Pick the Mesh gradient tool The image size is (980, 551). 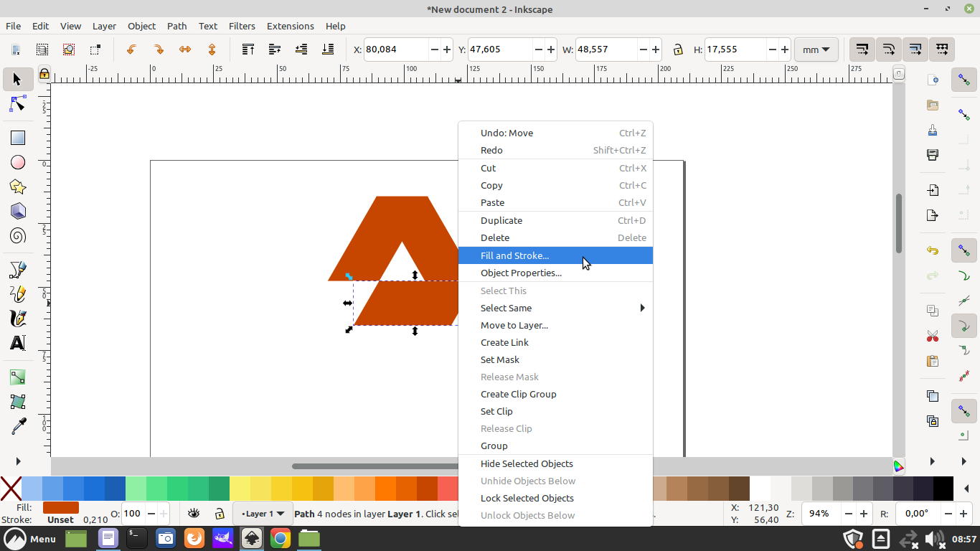[x=18, y=402]
